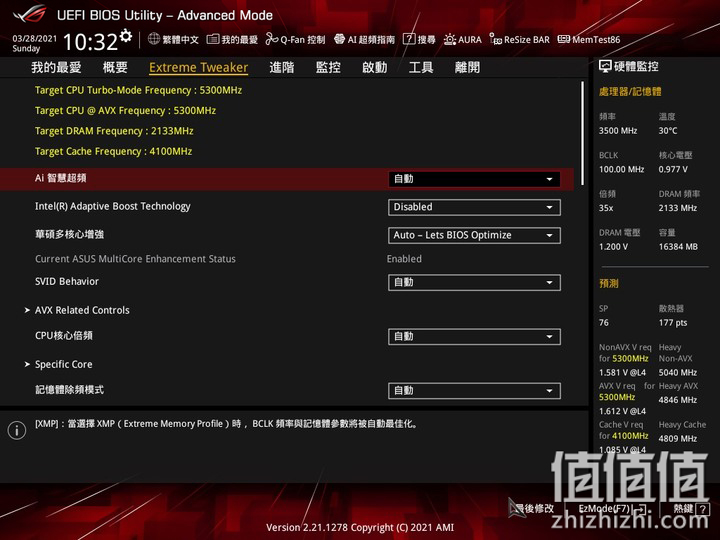The height and width of the screenshot is (540, 720).
Task: Click the search question-mark icon
Action: pos(409,39)
